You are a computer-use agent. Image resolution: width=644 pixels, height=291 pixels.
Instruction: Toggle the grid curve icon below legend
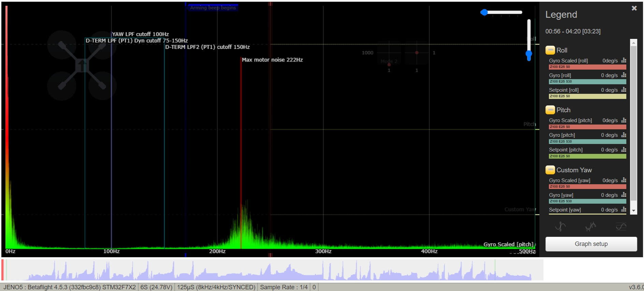[x=621, y=226]
